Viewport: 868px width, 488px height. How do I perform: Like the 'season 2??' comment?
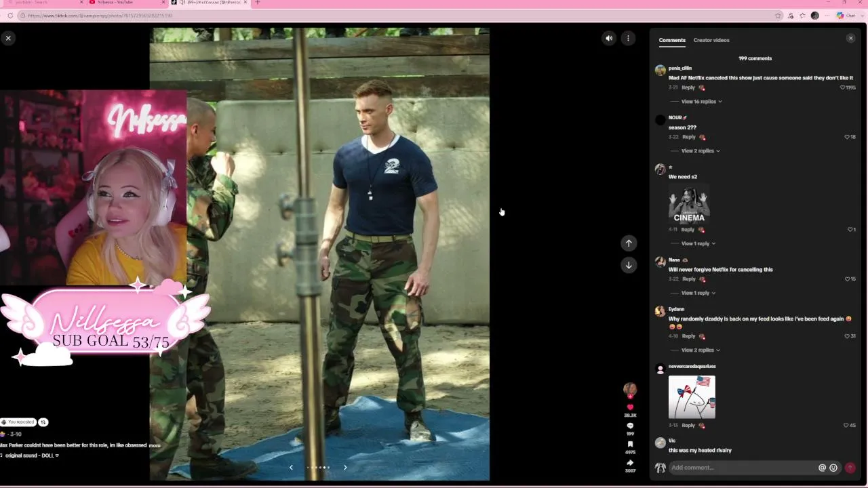(x=847, y=137)
